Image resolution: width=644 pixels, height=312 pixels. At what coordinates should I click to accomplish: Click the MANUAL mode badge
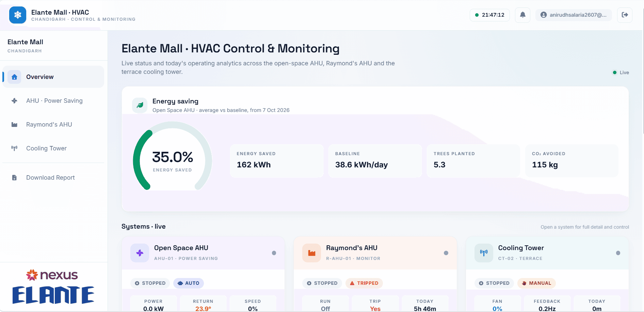tap(536, 283)
